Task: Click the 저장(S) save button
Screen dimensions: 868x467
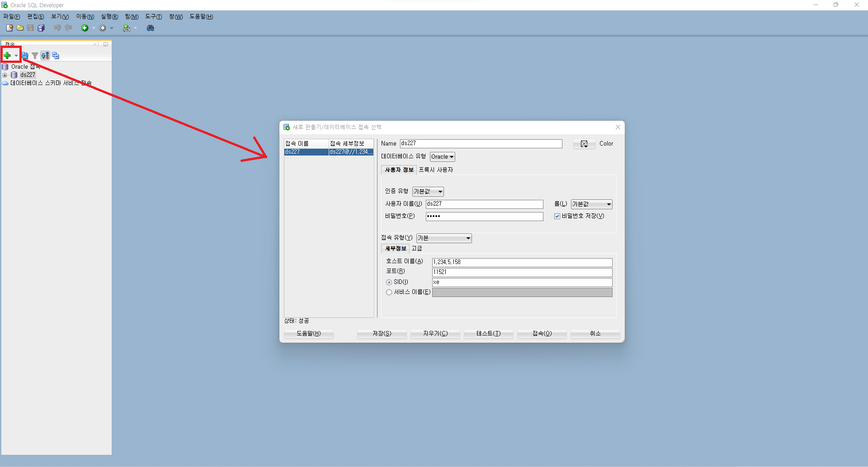Action: coord(382,334)
